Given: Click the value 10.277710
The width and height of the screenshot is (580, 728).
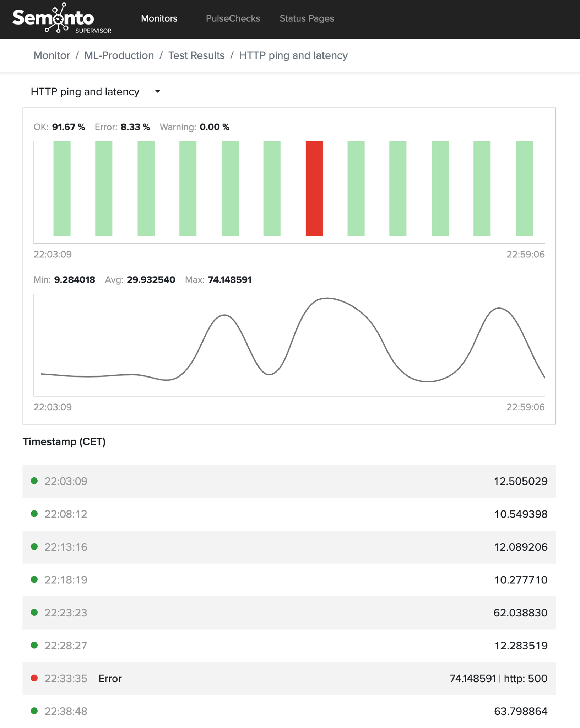Looking at the screenshot, I should pos(521,580).
